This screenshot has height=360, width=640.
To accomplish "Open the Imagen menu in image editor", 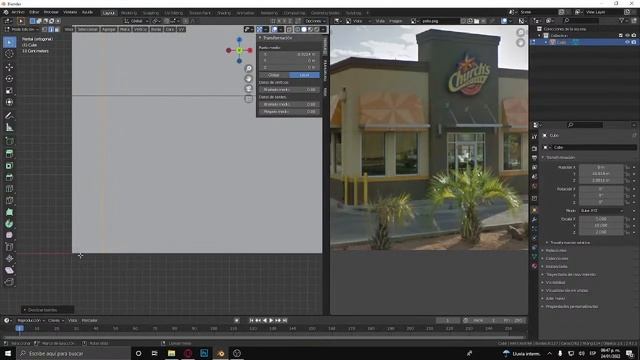I will point(396,21).
